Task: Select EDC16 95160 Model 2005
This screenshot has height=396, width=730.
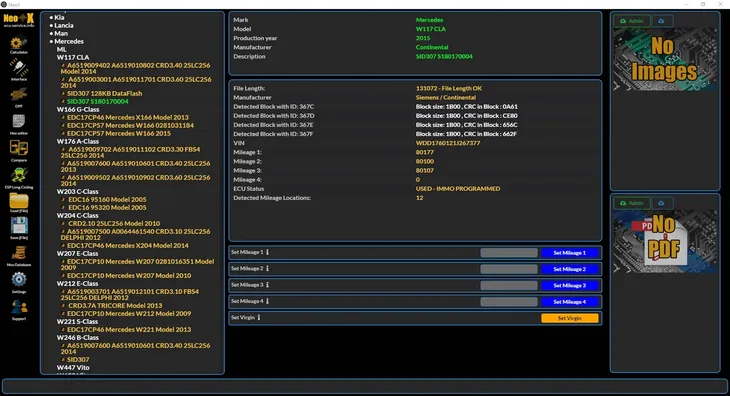Action: tap(107, 199)
